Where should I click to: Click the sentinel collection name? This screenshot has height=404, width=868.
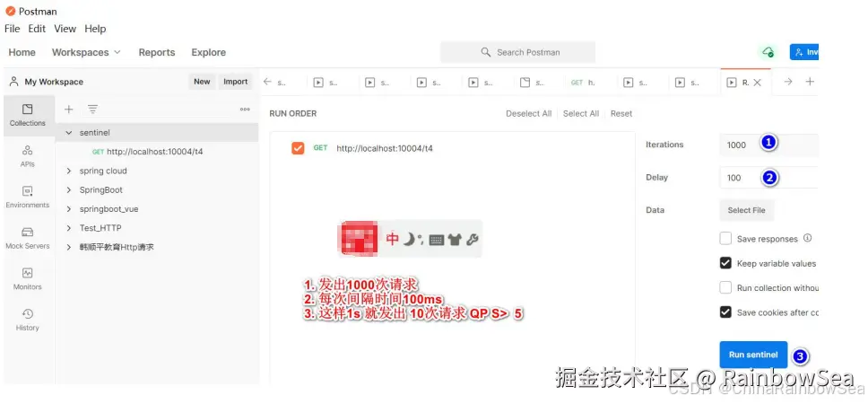95,133
